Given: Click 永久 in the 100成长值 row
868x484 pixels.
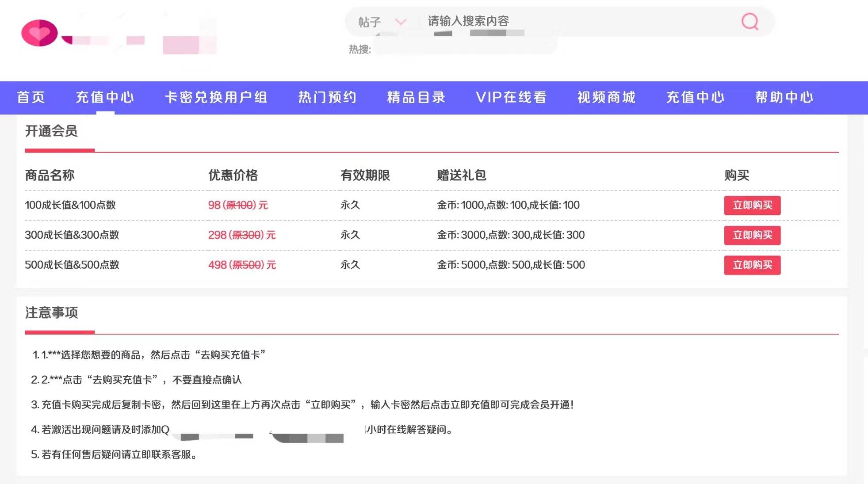Looking at the screenshot, I should point(350,205).
